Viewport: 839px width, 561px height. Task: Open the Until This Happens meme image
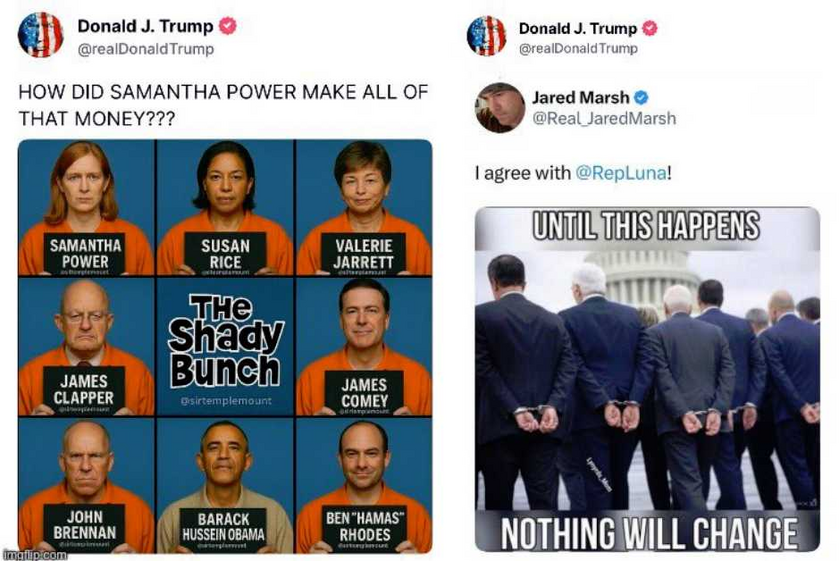(x=647, y=379)
